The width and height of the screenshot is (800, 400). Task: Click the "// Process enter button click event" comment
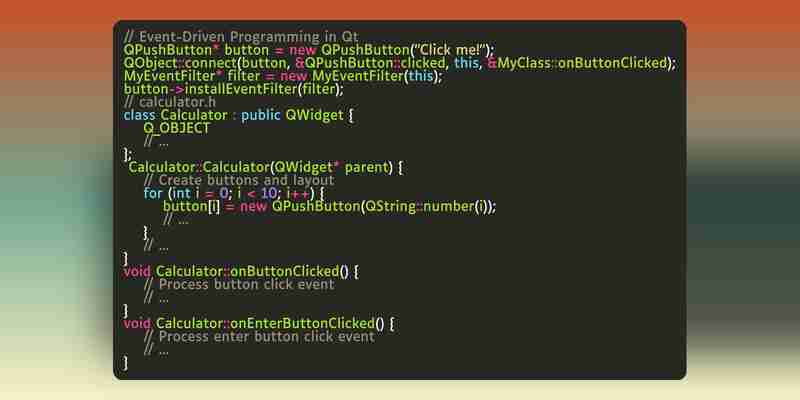coord(259,337)
